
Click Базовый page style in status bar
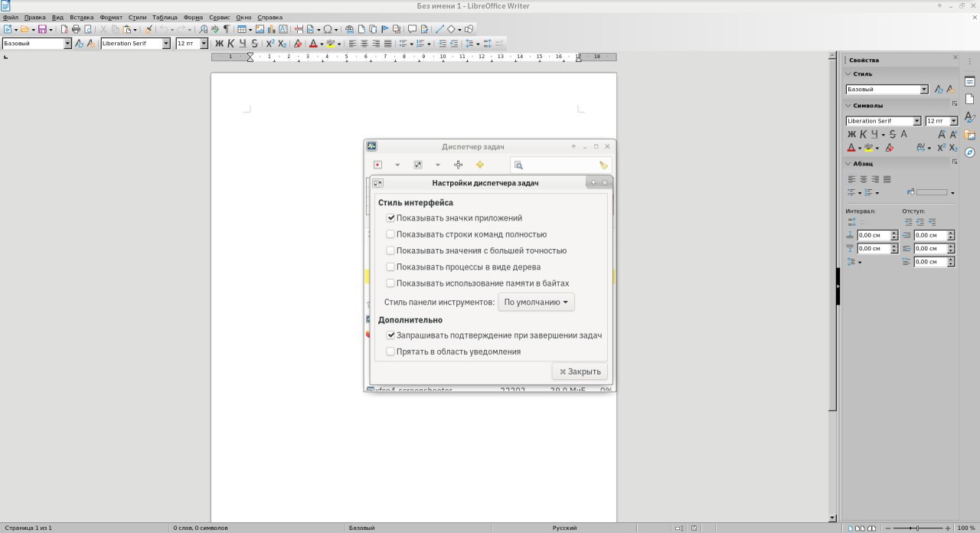(x=361, y=528)
